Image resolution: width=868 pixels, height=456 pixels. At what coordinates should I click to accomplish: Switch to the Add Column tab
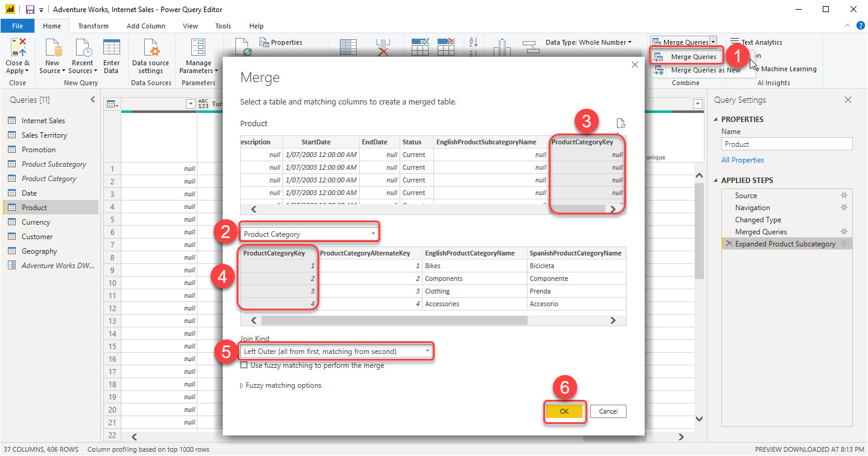pyautogui.click(x=146, y=26)
